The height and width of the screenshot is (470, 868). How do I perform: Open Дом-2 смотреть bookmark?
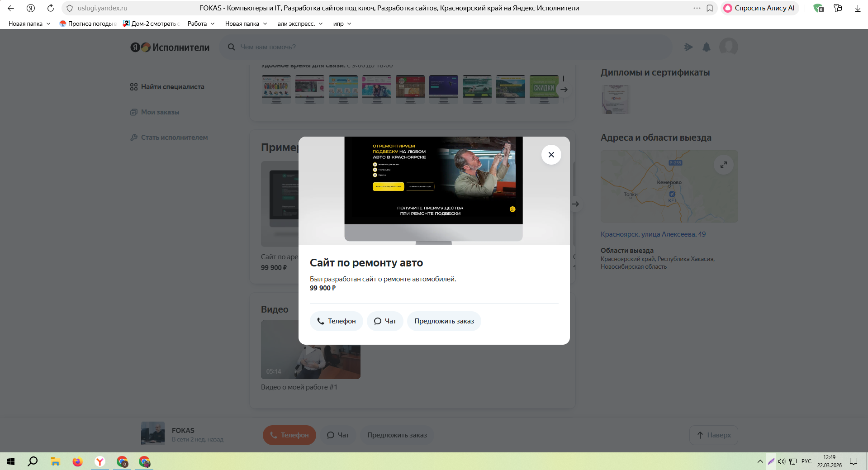point(151,24)
